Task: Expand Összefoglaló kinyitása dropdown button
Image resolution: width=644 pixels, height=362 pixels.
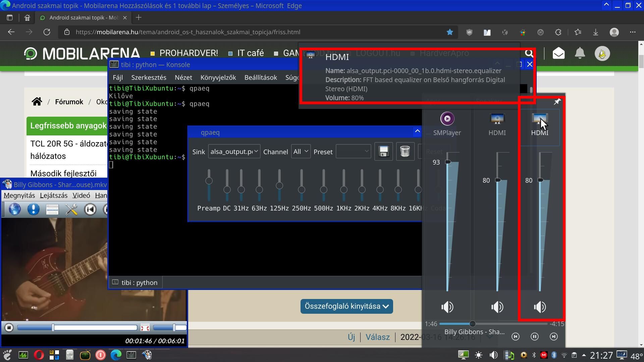Action: 347,306
